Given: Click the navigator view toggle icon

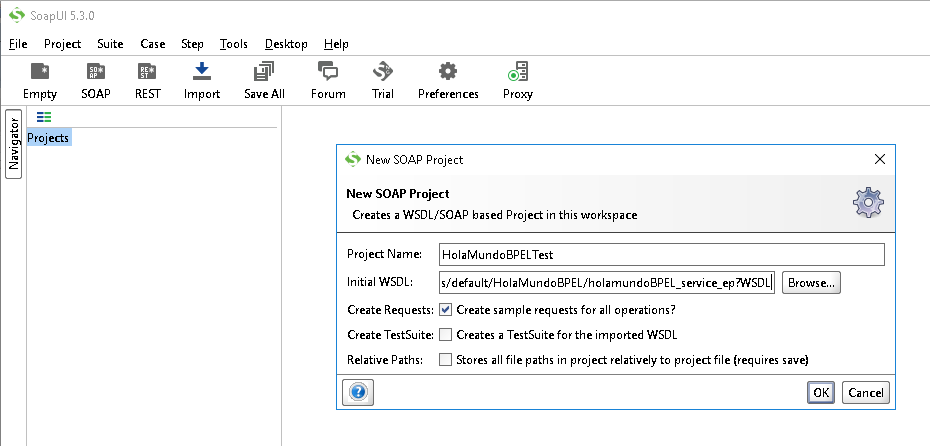Looking at the screenshot, I should [44, 117].
